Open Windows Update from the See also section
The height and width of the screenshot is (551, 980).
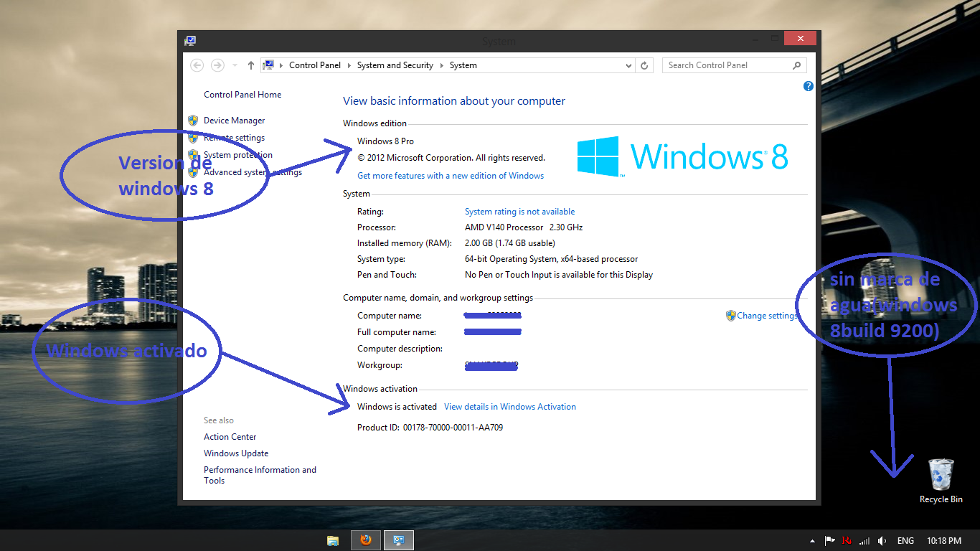pos(236,453)
